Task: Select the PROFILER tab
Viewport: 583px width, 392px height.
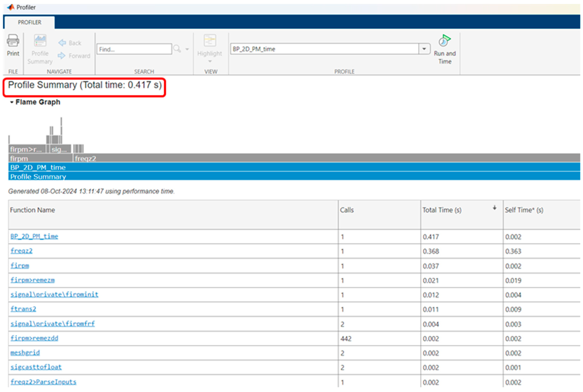Action: 30,22
